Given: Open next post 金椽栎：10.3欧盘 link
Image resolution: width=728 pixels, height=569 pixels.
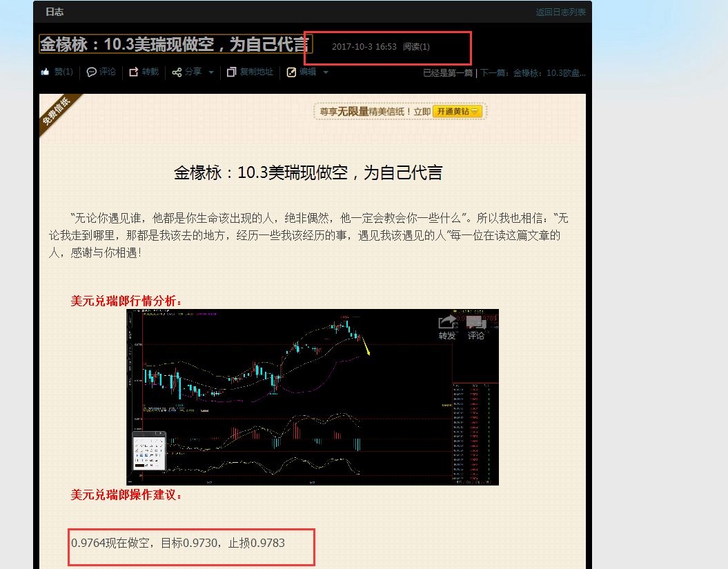Looking at the screenshot, I should (544, 72).
